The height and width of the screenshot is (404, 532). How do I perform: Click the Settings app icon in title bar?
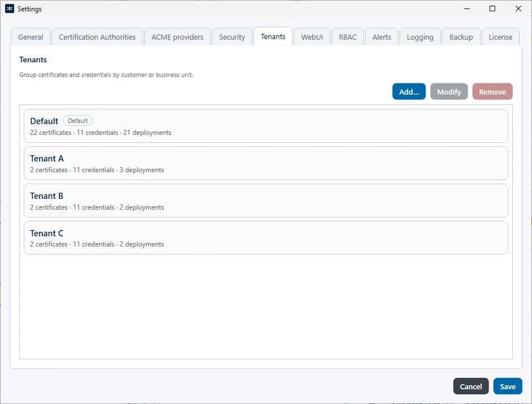coord(10,9)
